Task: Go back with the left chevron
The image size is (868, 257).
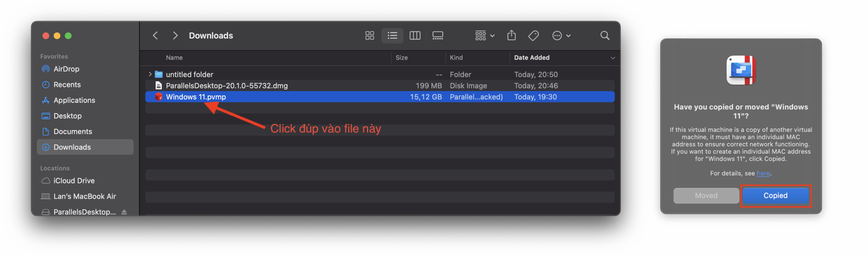Action: 155,36
